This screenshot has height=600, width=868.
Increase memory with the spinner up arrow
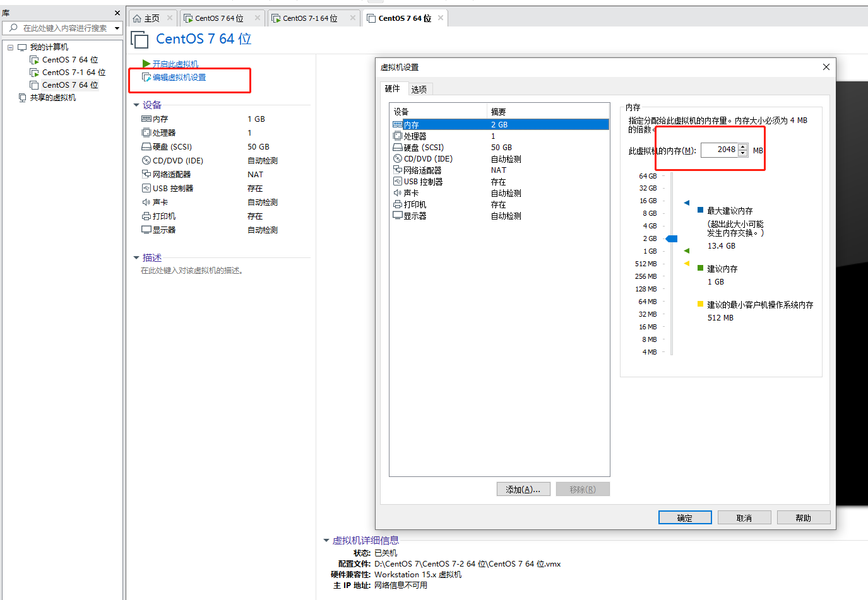point(743,147)
